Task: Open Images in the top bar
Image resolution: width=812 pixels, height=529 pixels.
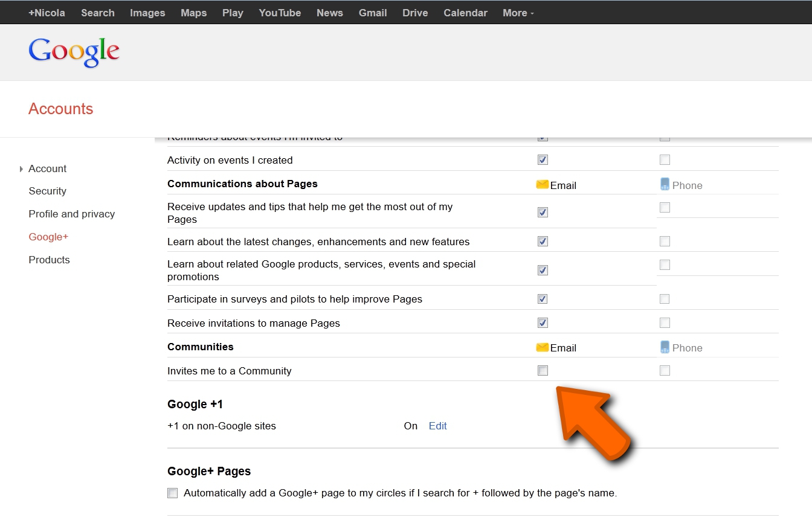Action: pyautogui.click(x=147, y=13)
